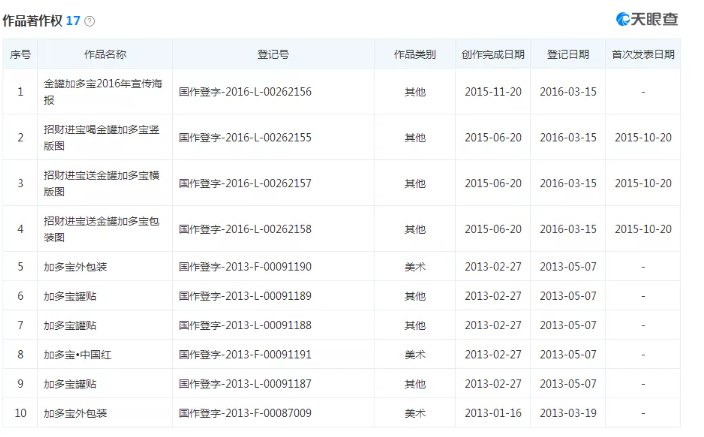This screenshot has width=704, height=437.
Task: Select the 作品类别 column header
Action: click(415, 55)
